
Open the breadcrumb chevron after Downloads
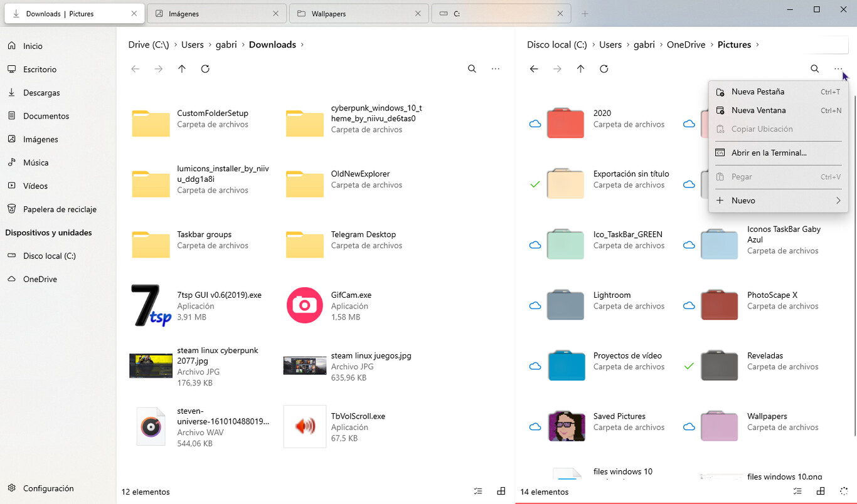(302, 45)
